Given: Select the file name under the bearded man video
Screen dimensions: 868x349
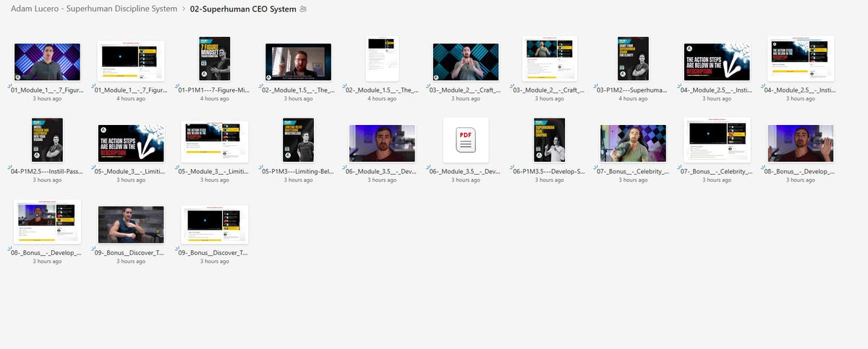Looking at the screenshot, I should pyautogui.click(x=298, y=90).
